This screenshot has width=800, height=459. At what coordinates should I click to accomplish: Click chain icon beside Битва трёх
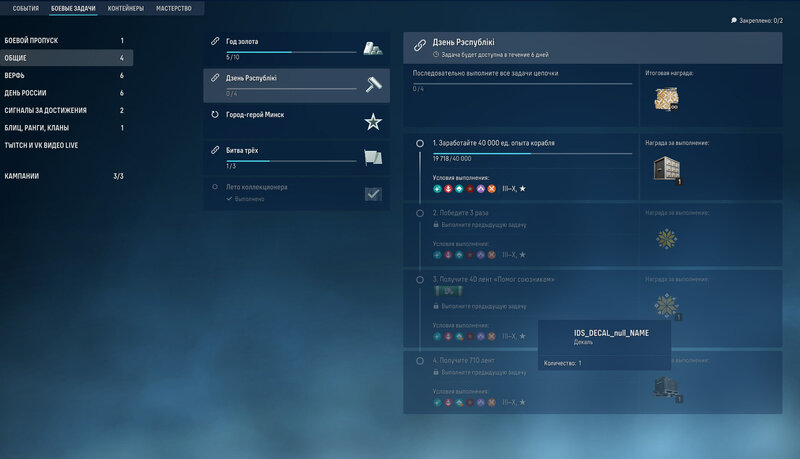pyautogui.click(x=215, y=150)
